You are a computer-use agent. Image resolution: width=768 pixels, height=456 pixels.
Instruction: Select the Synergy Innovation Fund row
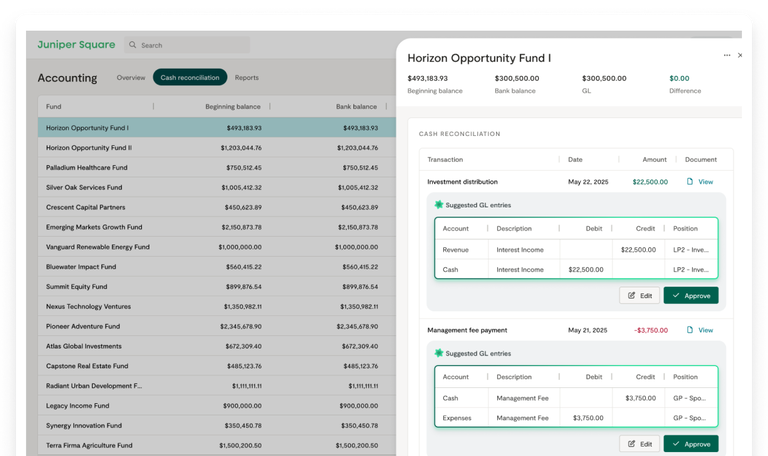click(x=216, y=425)
